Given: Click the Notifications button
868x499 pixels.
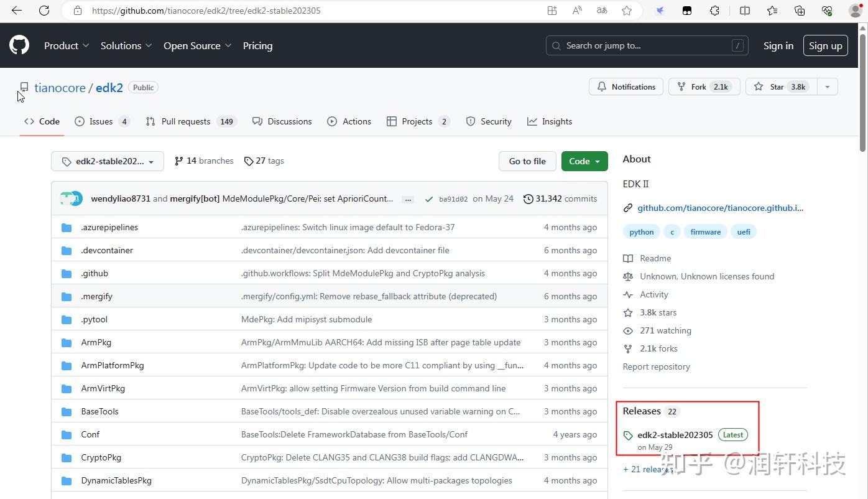Looking at the screenshot, I should pos(626,87).
